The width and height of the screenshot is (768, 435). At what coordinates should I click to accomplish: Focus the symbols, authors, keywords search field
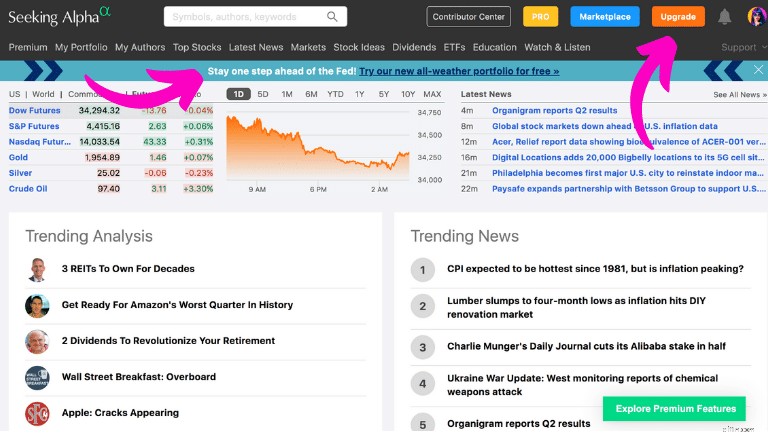[x=255, y=17]
